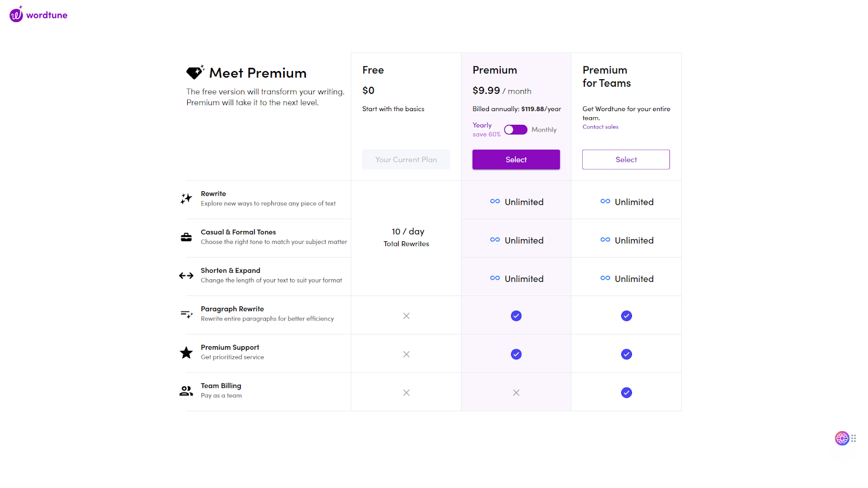Click the Team Billing people icon
The image size is (868, 488).
186,391
